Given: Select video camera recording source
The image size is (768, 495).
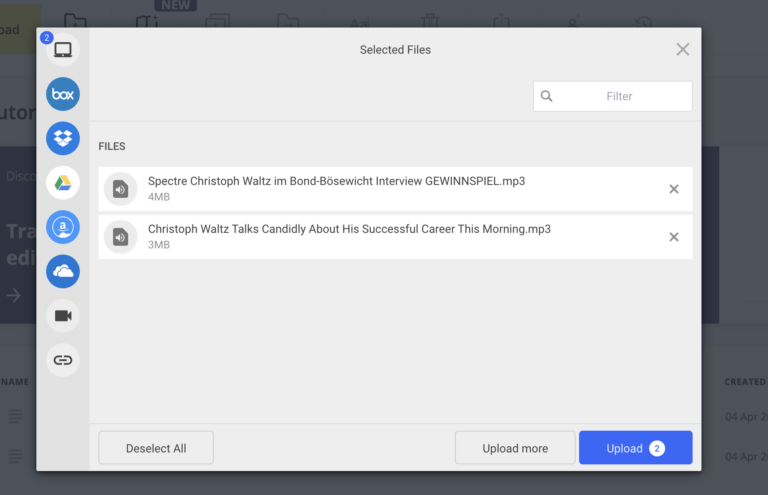Looking at the screenshot, I should (63, 315).
